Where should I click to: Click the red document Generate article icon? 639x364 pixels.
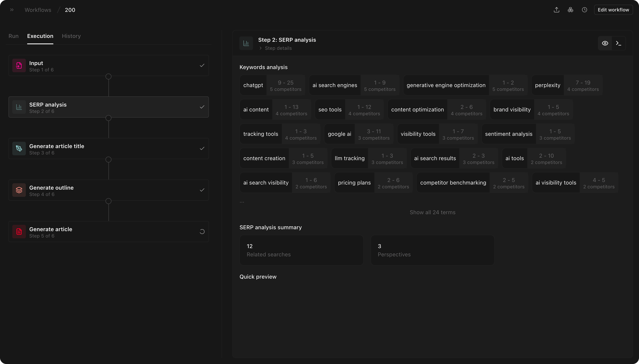pos(19,232)
